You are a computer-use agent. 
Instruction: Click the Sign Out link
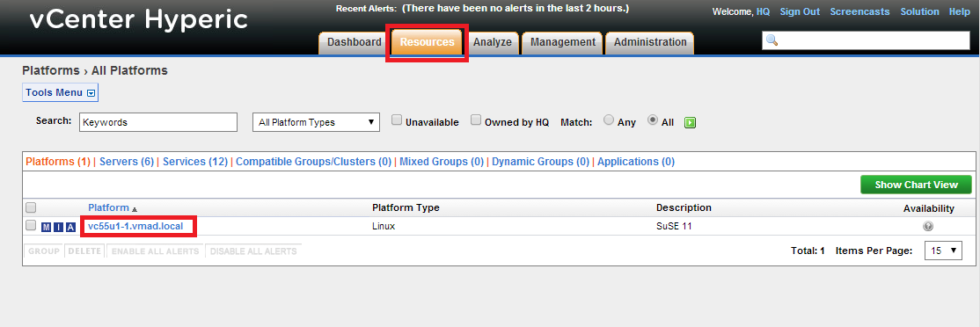[x=800, y=11]
